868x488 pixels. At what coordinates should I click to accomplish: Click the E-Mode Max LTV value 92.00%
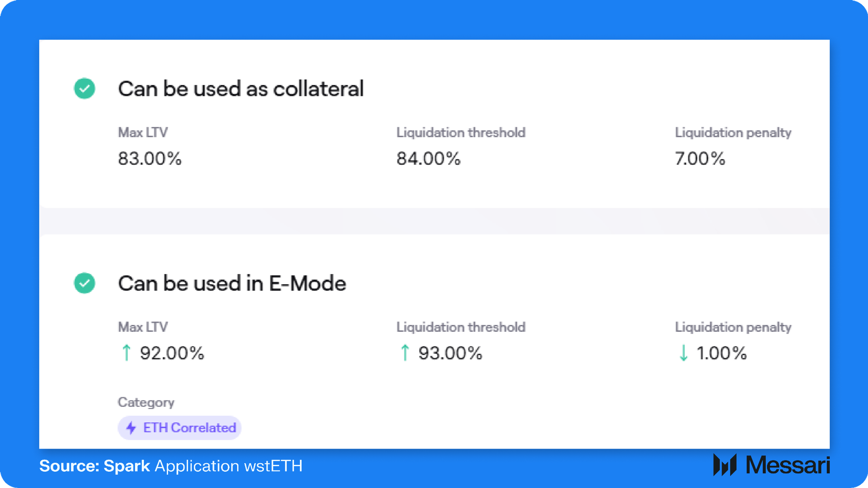point(172,353)
